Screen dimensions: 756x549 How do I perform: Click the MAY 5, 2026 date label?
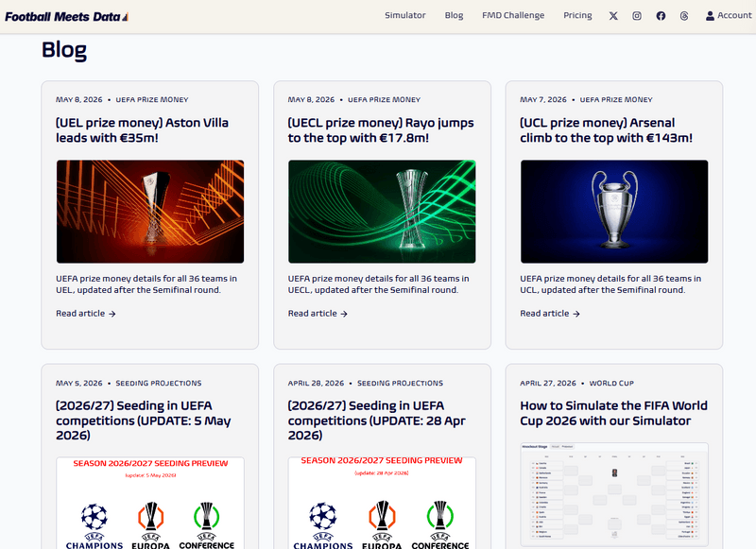(79, 384)
